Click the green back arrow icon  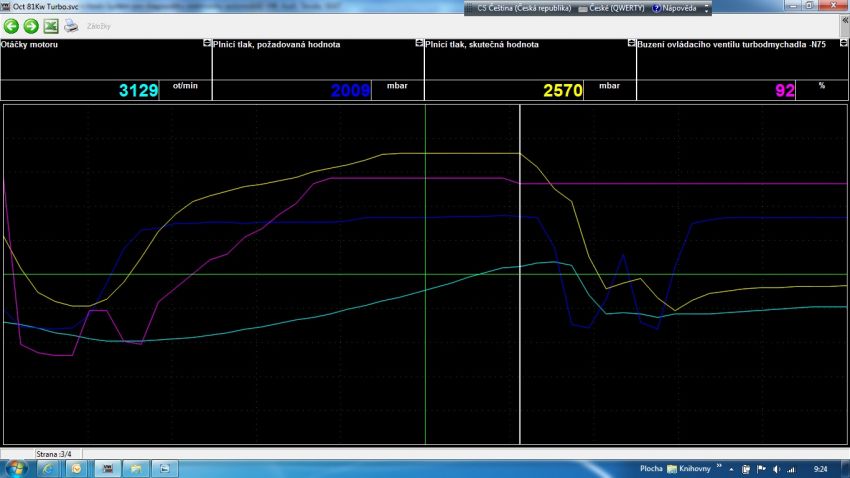coord(11,26)
